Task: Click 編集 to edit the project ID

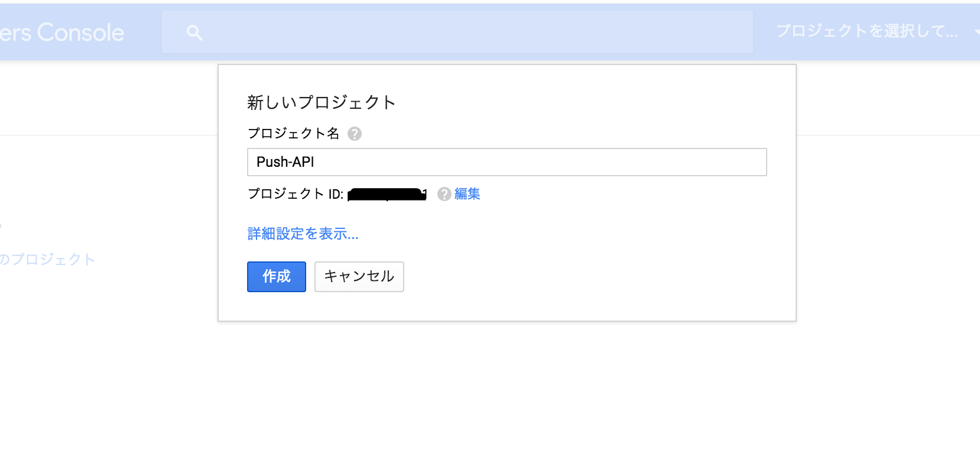Action: 466,194
